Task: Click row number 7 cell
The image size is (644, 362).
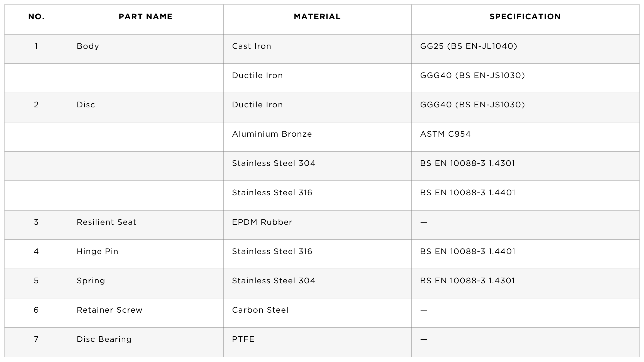Action: [x=36, y=342]
